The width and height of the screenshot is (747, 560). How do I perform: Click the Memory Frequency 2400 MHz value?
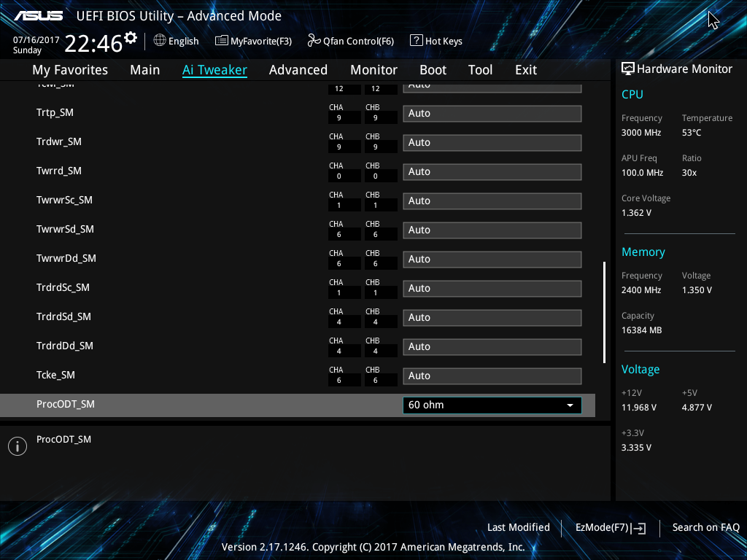641,290
